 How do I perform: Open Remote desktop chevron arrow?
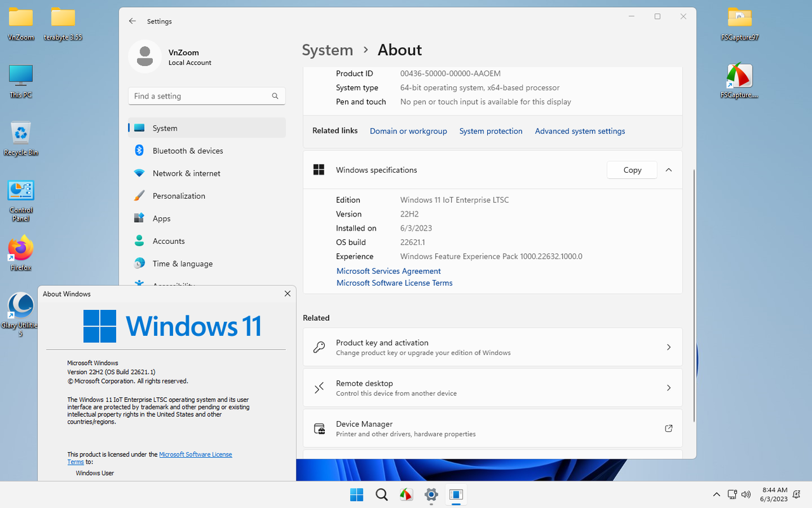(669, 388)
